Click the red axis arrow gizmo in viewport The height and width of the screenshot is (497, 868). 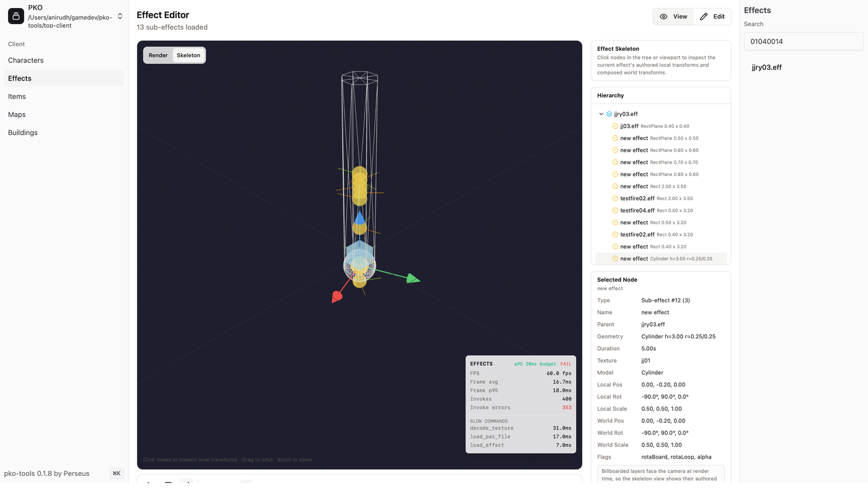pyautogui.click(x=337, y=297)
